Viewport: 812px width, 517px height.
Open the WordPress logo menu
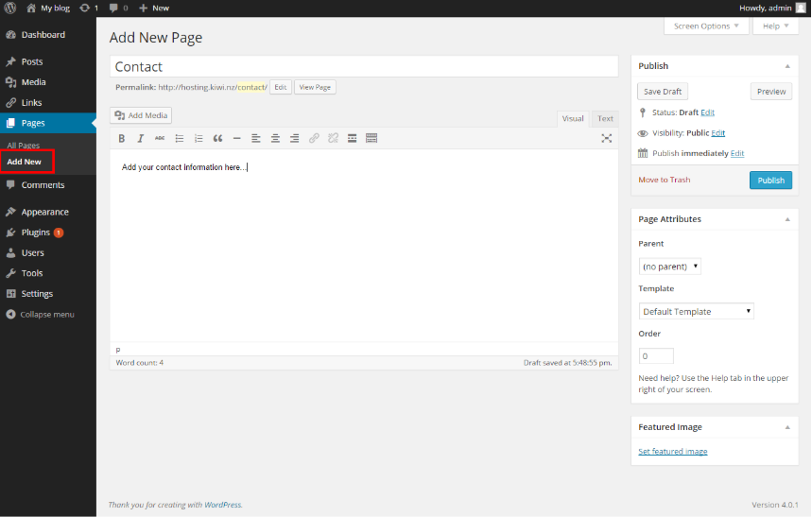click(x=10, y=8)
